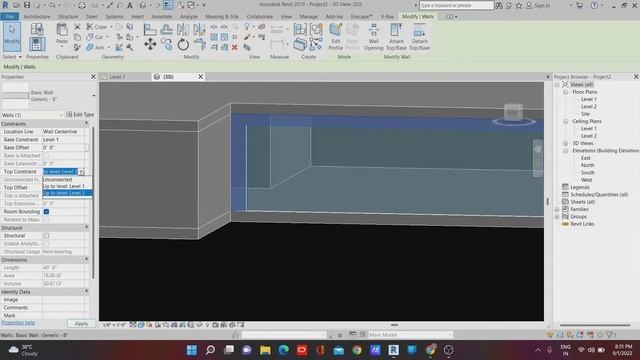Viewport: 640px width, 360px height.
Task: Open the Structure ribbon tab
Action: 68,17
